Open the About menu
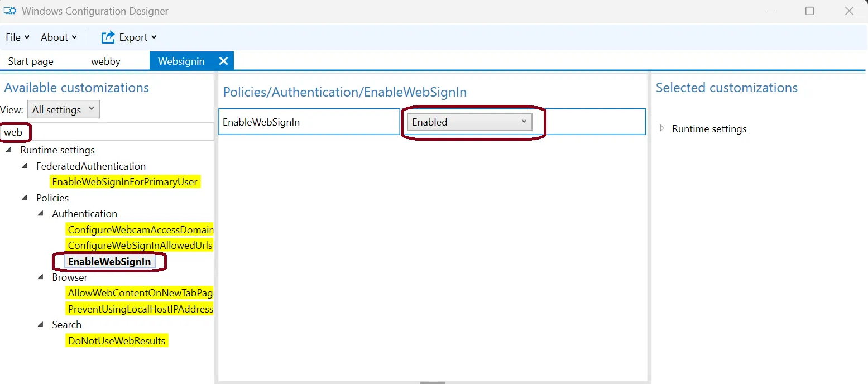 click(59, 37)
